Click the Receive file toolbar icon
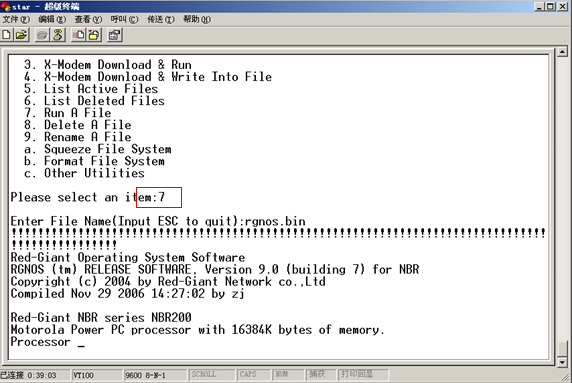 [x=94, y=35]
